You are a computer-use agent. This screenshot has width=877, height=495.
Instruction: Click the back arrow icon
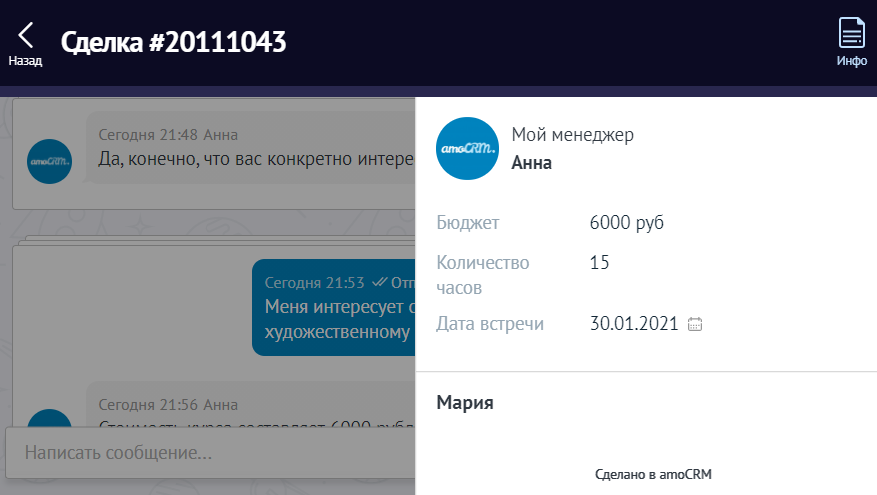[x=26, y=35]
